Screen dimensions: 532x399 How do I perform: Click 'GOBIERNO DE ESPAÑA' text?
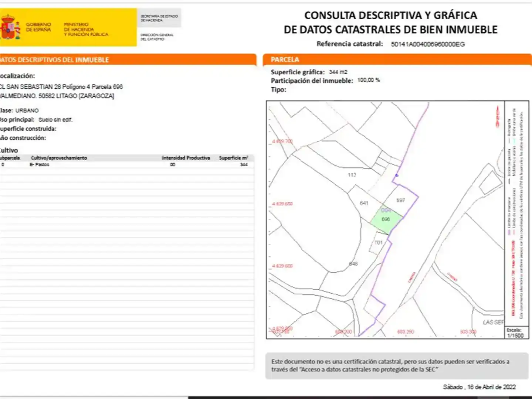coord(38,27)
